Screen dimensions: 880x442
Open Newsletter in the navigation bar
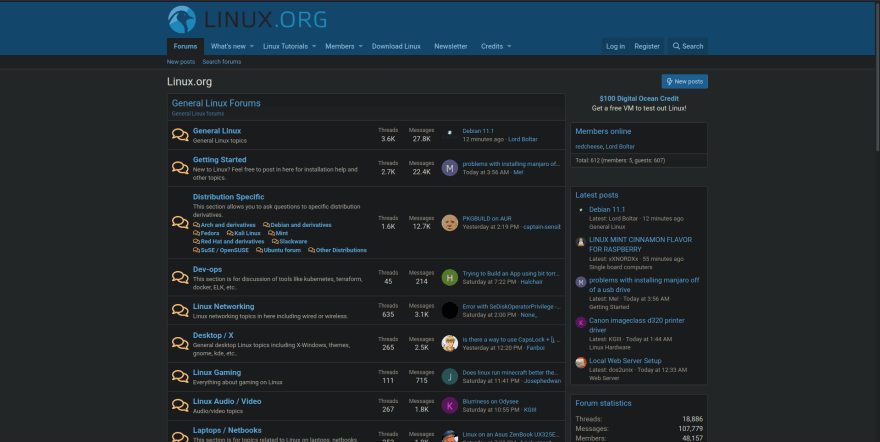click(x=451, y=47)
